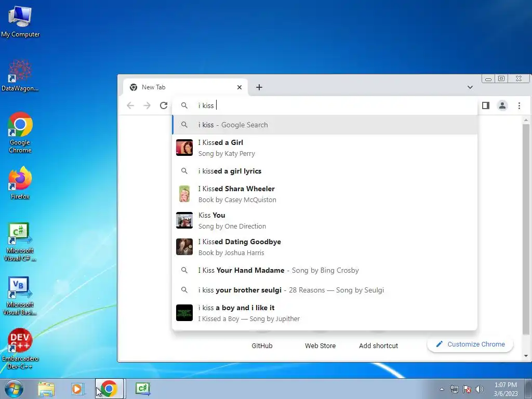Open the DataWagon desktop shortcut
This screenshot has width=532, height=399.
tap(20, 75)
